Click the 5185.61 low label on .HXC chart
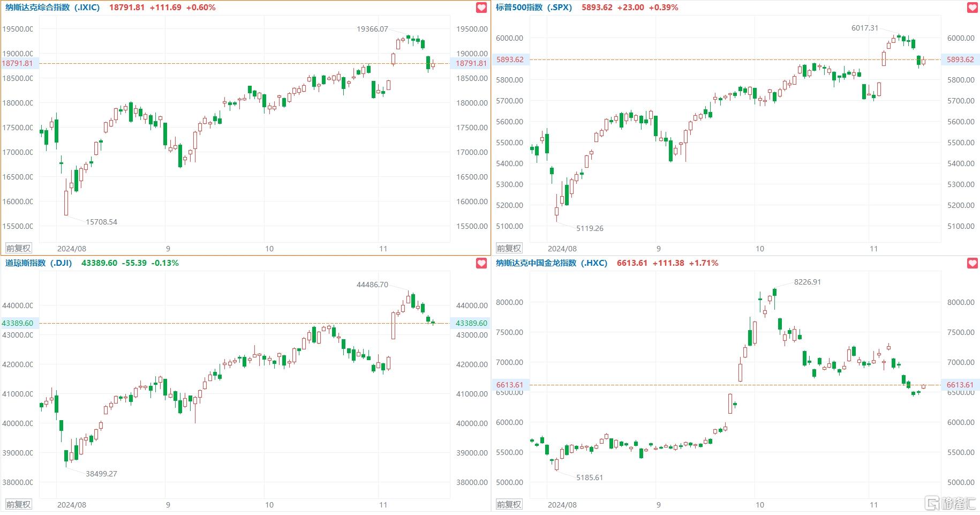This screenshot has width=980, height=515. 590,477
